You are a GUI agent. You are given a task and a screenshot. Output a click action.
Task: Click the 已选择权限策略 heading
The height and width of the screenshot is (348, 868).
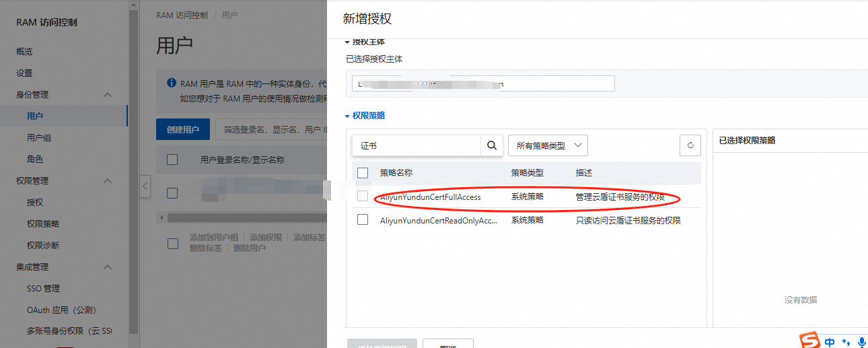pyautogui.click(x=747, y=141)
